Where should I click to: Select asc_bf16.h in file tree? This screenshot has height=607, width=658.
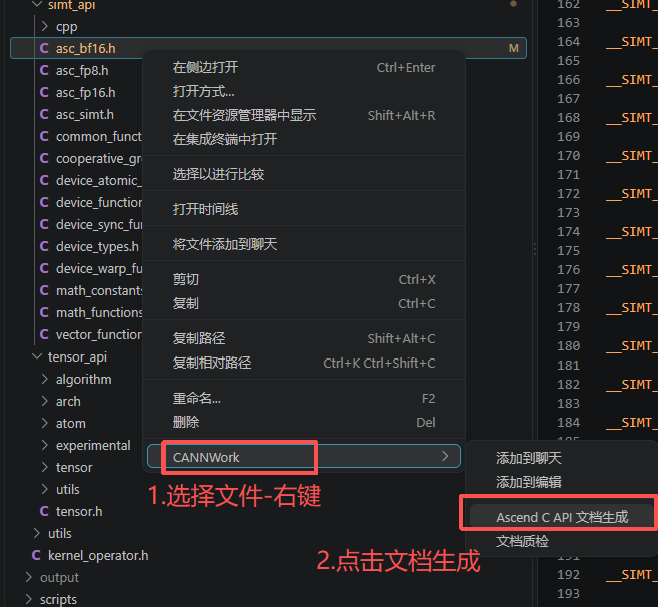pyautogui.click(x=86, y=48)
